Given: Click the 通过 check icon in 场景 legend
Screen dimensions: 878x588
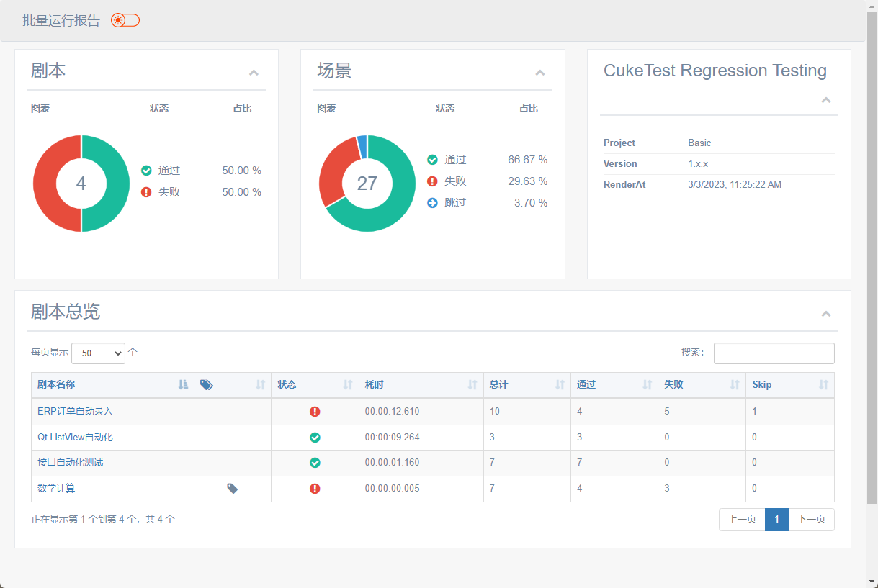Looking at the screenshot, I should [x=432, y=160].
